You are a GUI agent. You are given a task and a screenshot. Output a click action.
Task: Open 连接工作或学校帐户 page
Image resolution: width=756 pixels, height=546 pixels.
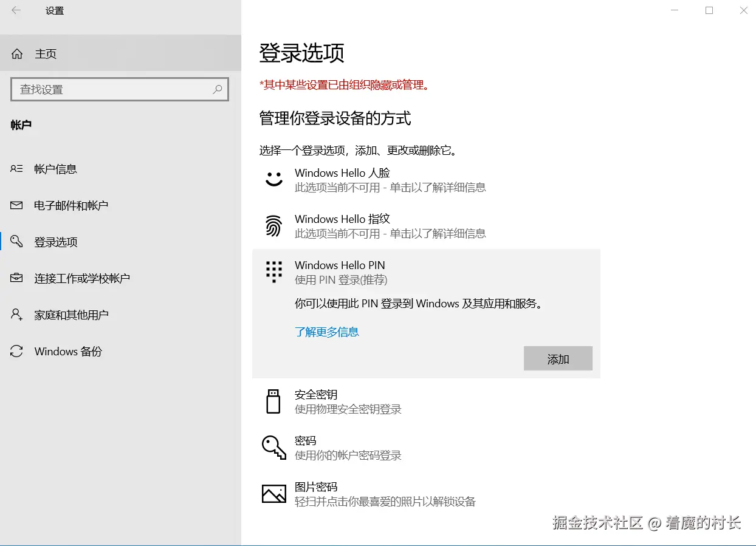coord(120,278)
